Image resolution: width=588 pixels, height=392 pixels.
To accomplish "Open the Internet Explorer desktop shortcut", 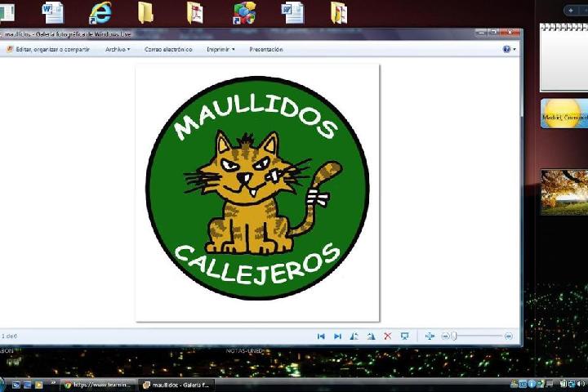I will (x=100, y=12).
